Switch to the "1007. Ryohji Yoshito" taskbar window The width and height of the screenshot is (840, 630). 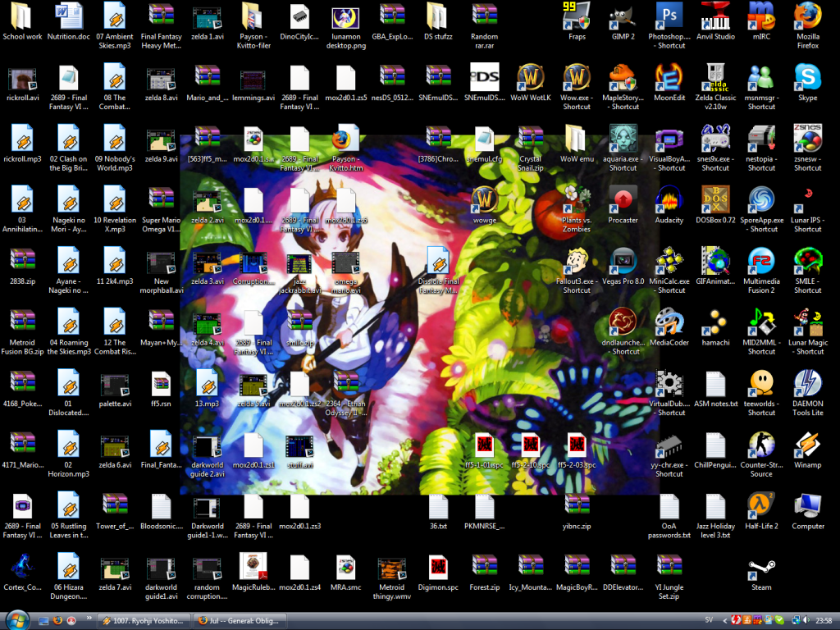click(x=144, y=620)
